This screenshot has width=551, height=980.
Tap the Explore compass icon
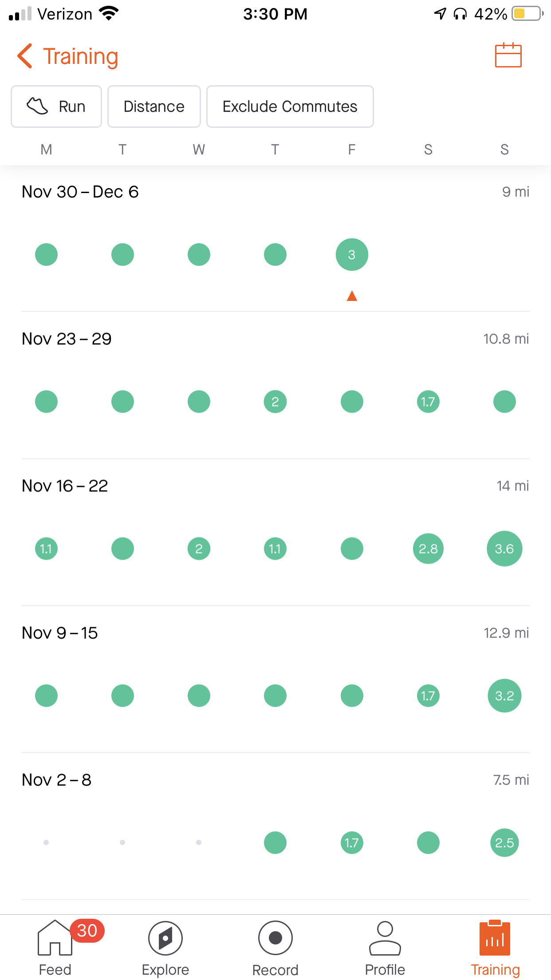165,937
